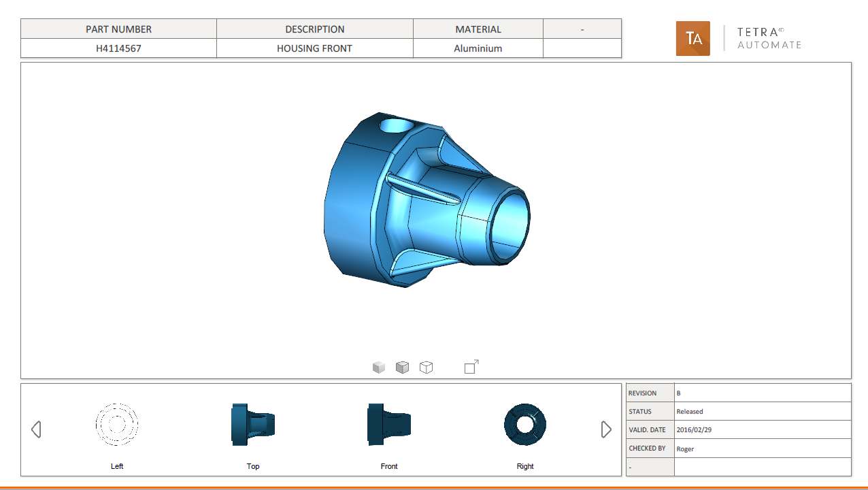
Task: Select the shaded-with-edges render mode cube
Action: 403,367
